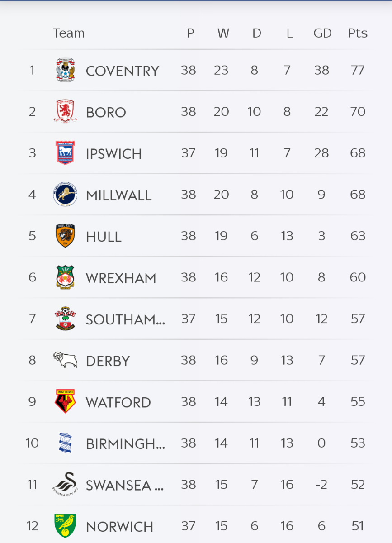Tap the Wrexham club crest

click(65, 277)
